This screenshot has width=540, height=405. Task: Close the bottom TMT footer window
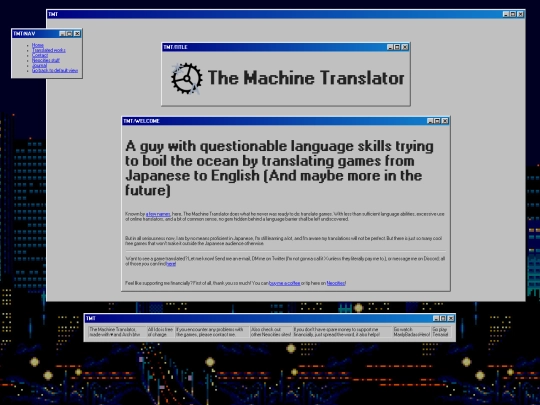(x=451, y=318)
